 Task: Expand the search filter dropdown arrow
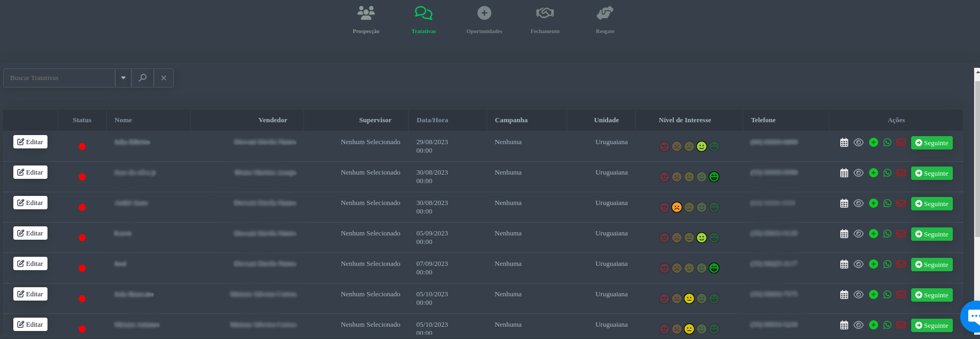pos(123,78)
